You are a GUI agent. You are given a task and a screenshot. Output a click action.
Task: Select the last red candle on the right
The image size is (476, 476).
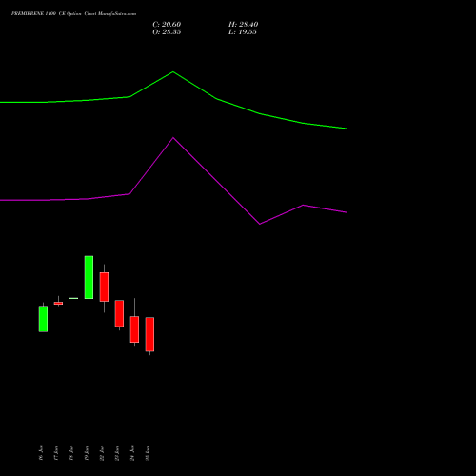click(x=149, y=334)
